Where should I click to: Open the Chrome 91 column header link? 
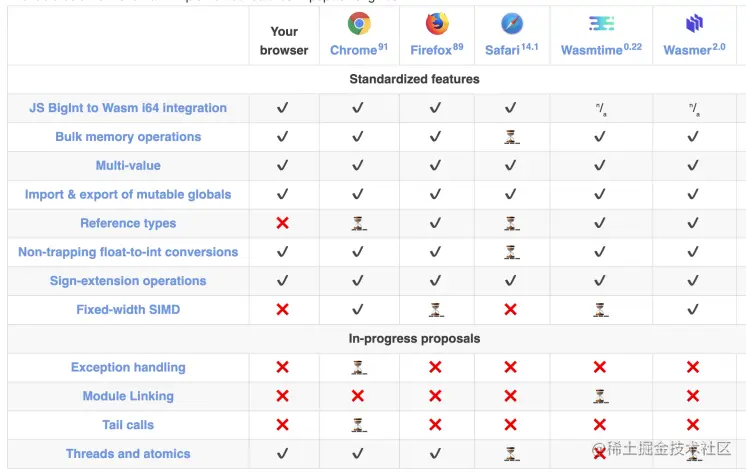point(359,49)
